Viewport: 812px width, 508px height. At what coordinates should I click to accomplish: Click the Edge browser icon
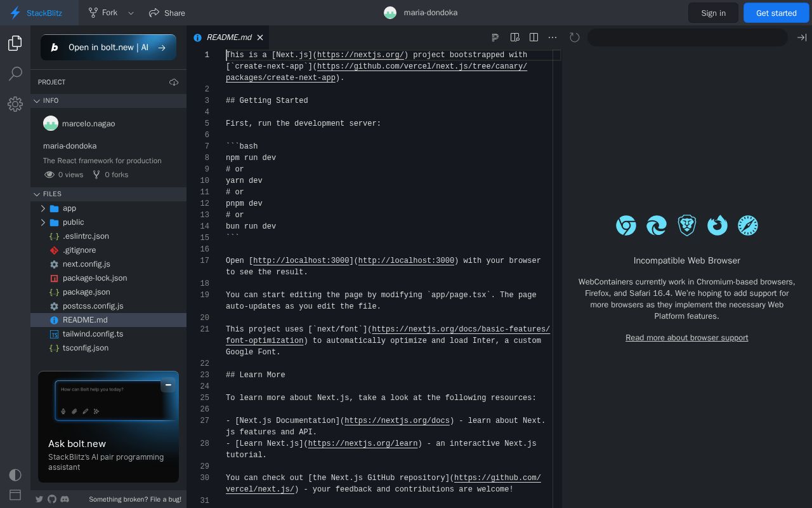click(657, 225)
